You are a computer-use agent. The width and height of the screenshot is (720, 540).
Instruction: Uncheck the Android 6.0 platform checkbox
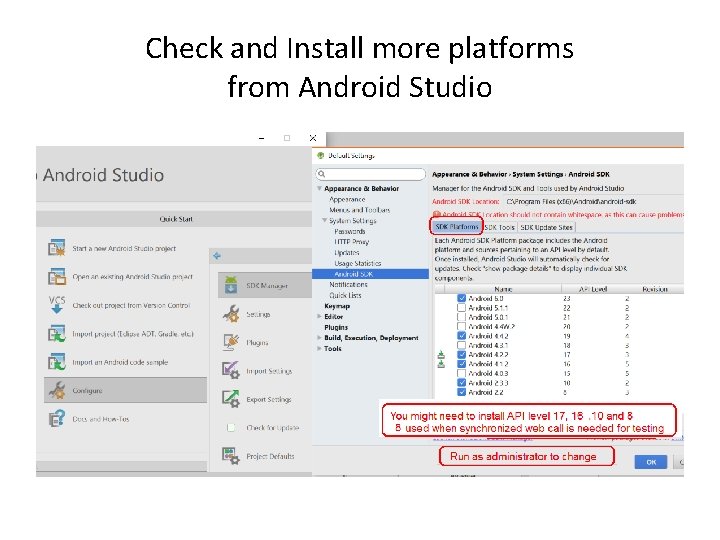(461, 298)
